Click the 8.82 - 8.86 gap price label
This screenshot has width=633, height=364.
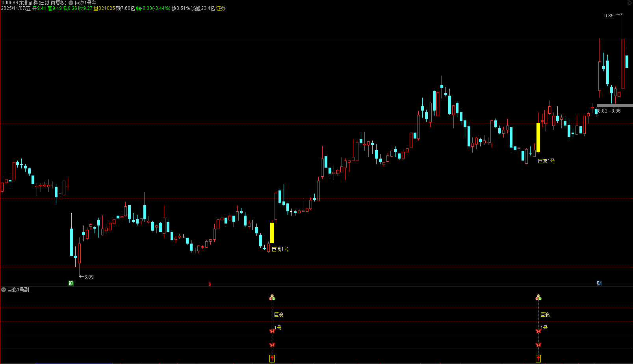coord(609,111)
